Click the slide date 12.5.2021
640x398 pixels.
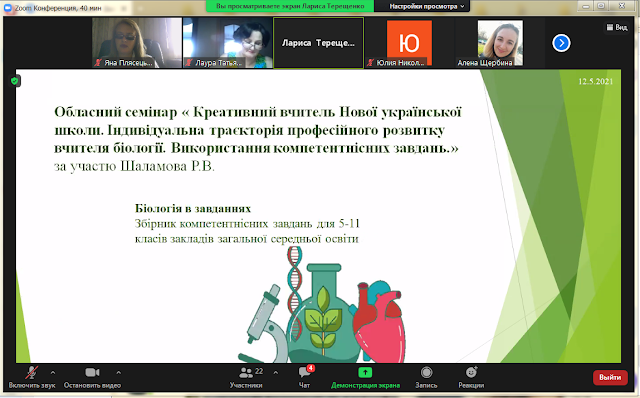click(596, 81)
